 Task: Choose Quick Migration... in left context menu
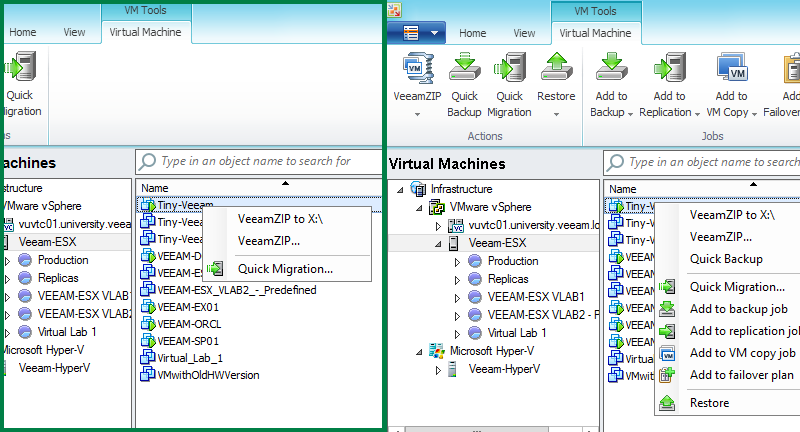[x=285, y=269]
